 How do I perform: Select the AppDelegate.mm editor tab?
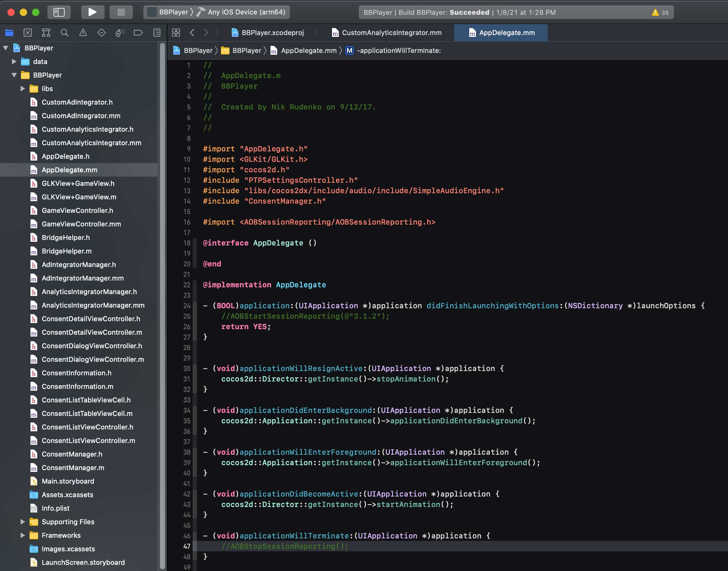(501, 33)
